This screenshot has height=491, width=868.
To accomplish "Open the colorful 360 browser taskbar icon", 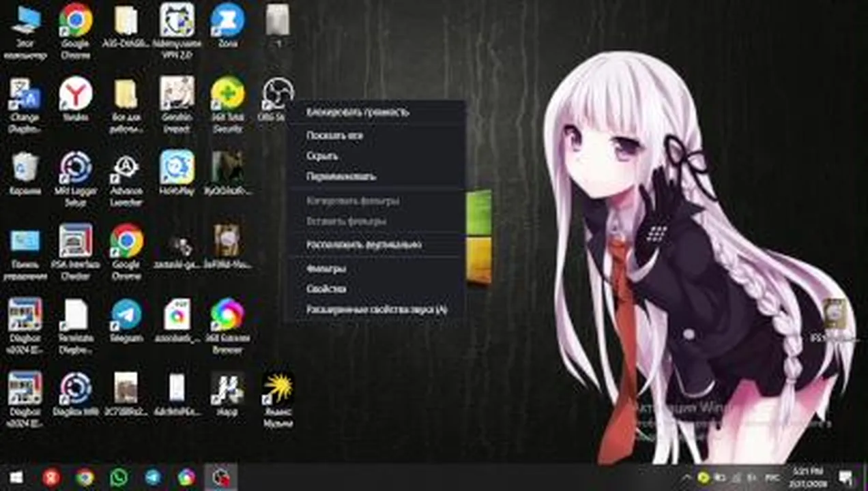I will pyautogui.click(x=187, y=477).
